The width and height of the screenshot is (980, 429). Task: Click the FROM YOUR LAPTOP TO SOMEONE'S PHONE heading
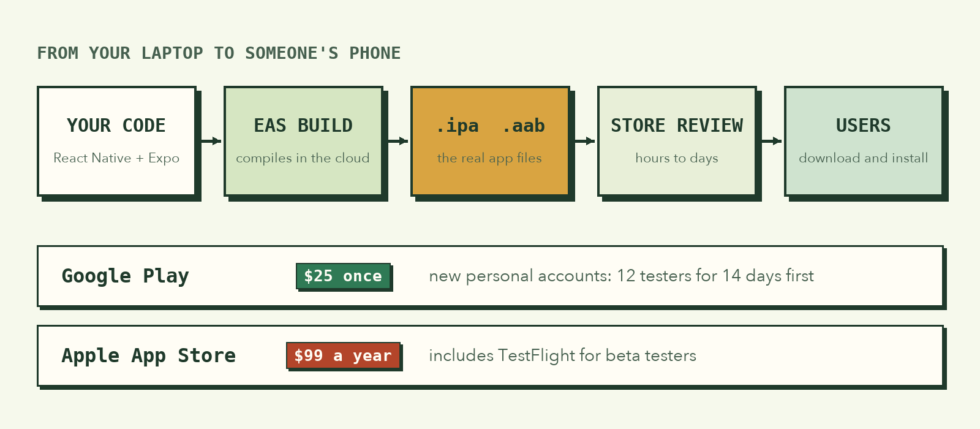(x=219, y=53)
